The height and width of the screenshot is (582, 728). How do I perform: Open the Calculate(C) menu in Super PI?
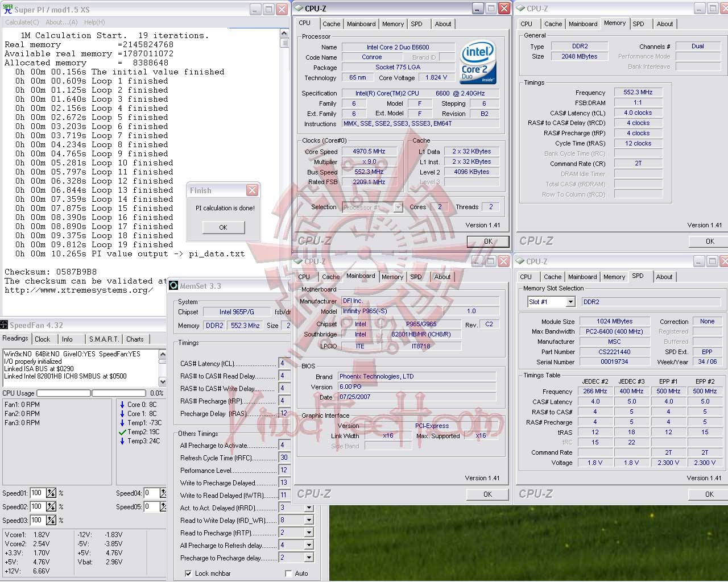(22, 22)
